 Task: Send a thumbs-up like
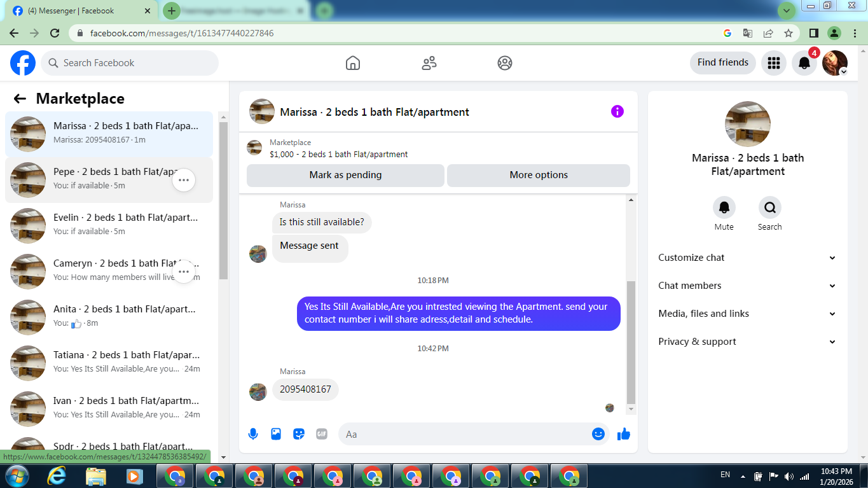[x=624, y=434]
